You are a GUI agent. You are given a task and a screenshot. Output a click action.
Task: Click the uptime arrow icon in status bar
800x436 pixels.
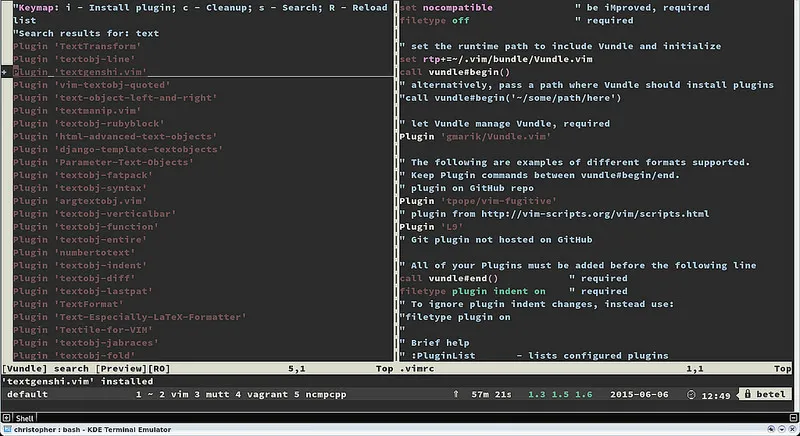click(x=455, y=395)
